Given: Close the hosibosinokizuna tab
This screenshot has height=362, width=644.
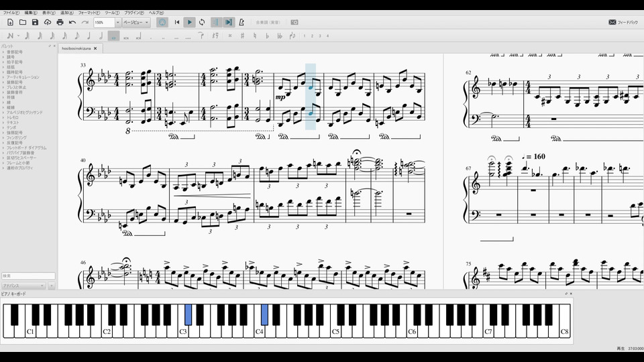Looking at the screenshot, I should 95,48.
